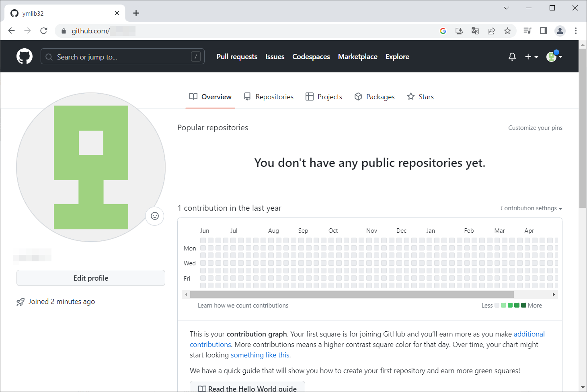Image resolution: width=587 pixels, height=392 pixels.
Task: Go to Pull requests in navigation
Action: [x=237, y=57]
